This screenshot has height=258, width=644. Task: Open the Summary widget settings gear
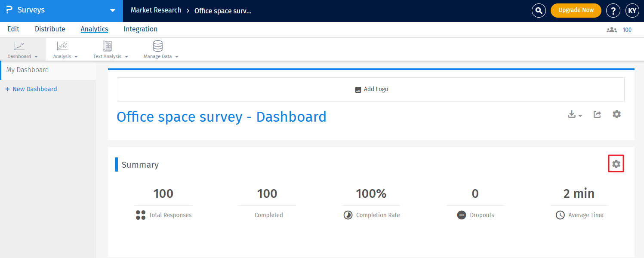[616, 164]
